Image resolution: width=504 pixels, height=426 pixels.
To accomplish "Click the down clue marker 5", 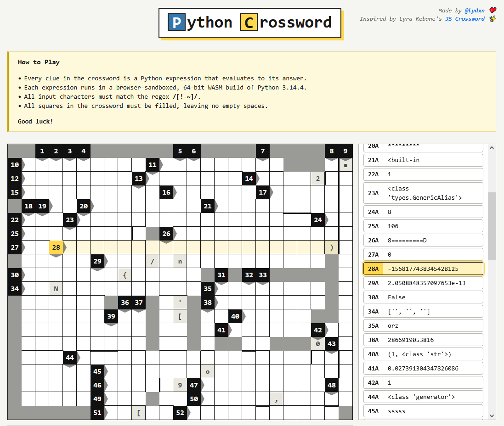I will click(180, 151).
